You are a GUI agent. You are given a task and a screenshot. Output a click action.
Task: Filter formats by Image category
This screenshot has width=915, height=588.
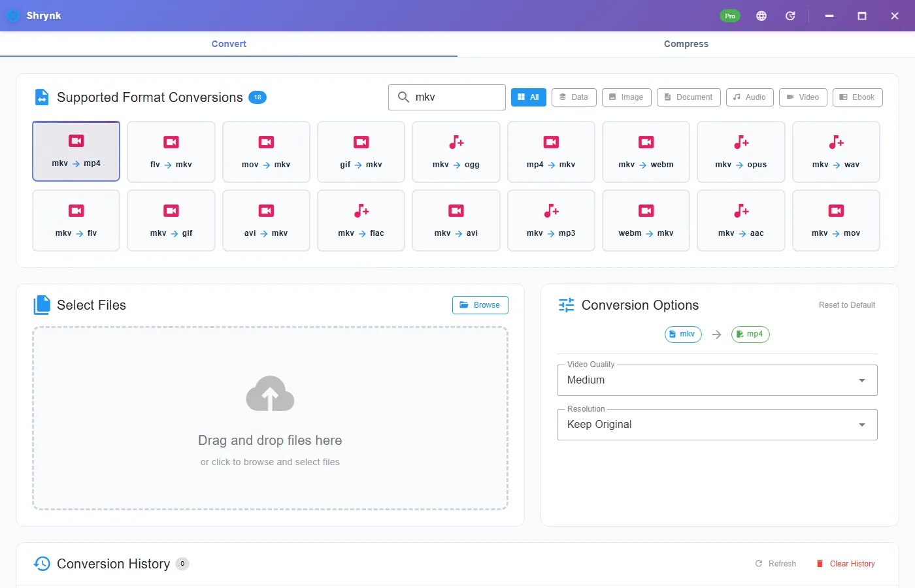(626, 97)
